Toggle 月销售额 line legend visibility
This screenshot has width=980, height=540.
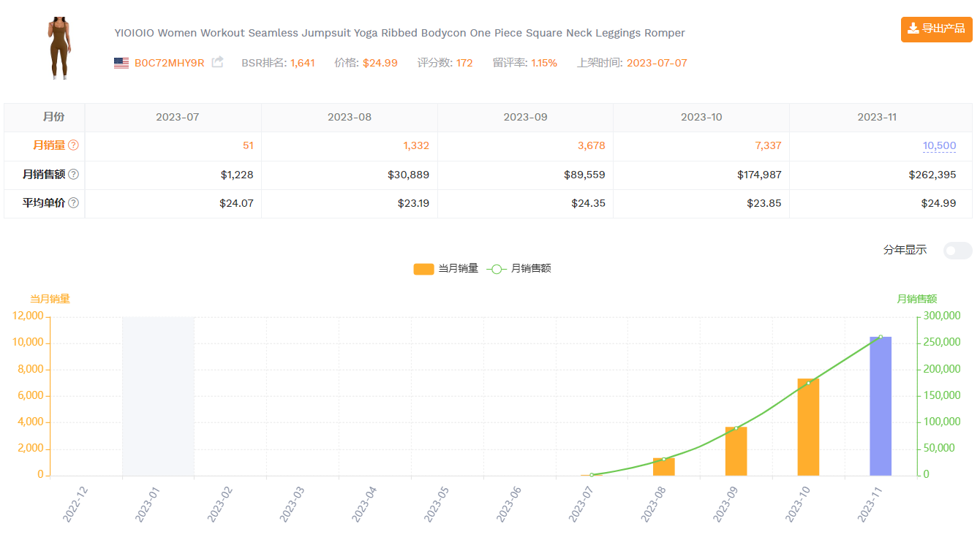click(497, 269)
